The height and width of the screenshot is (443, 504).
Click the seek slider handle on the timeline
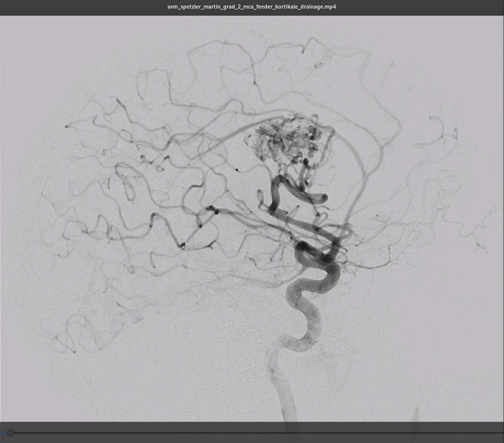coord(11,433)
